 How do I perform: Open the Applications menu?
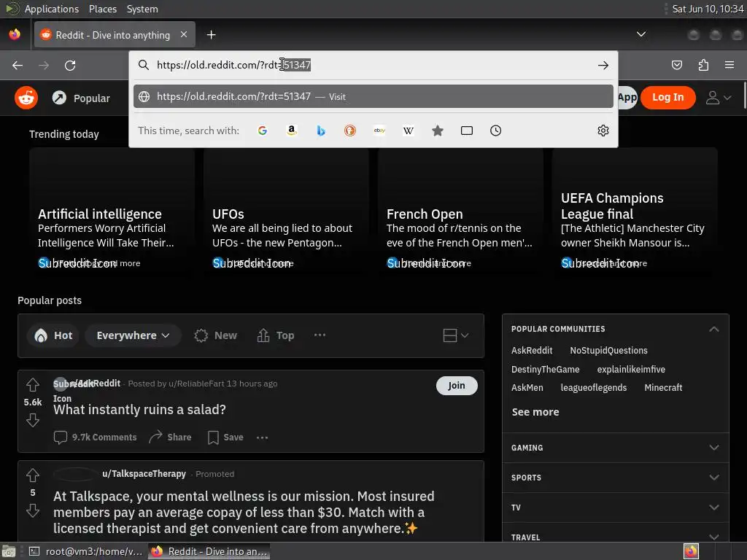pyautogui.click(x=52, y=9)
